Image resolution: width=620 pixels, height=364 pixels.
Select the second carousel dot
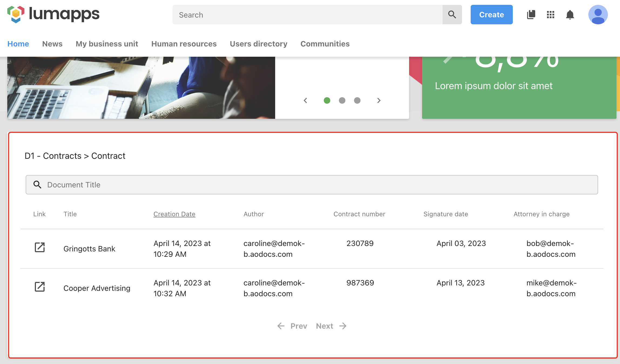(342, 100)
